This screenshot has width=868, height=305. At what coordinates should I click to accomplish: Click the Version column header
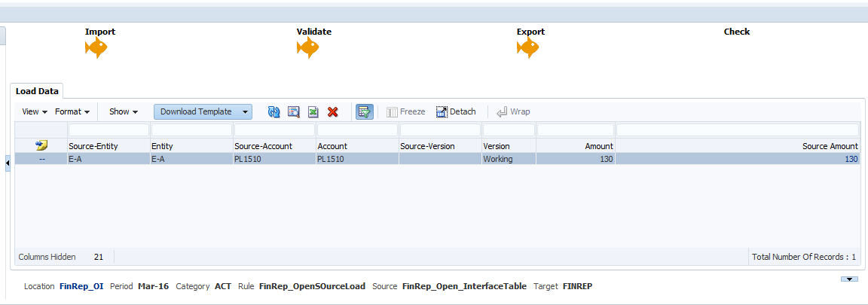(x=509, y=146)
